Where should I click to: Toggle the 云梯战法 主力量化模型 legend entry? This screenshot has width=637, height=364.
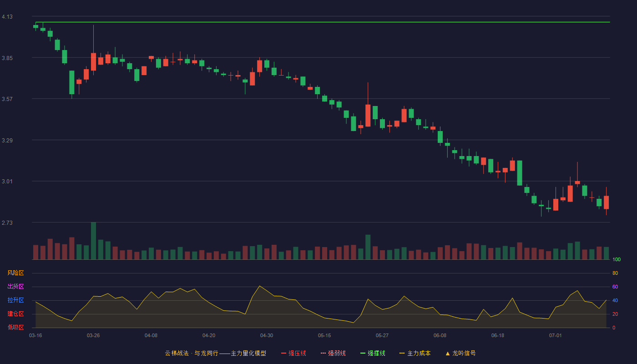pyautogui.click(x=216, y=353)
